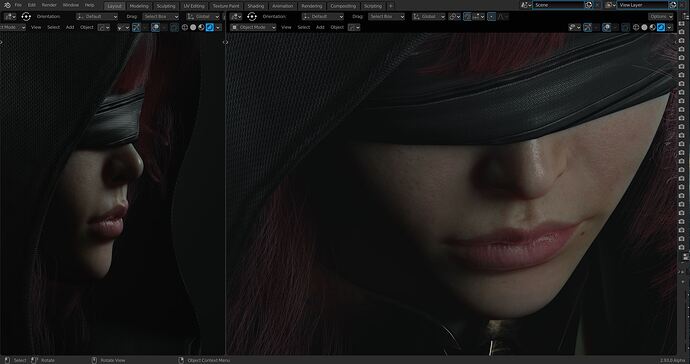Open Orientation Default dropdown in right viewport

[x=323, y=17]
